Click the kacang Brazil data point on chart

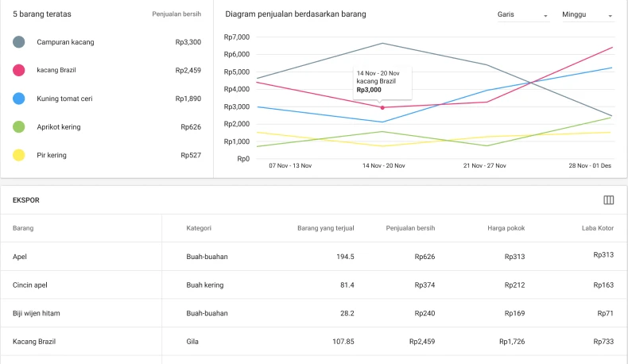coord(382,107)
